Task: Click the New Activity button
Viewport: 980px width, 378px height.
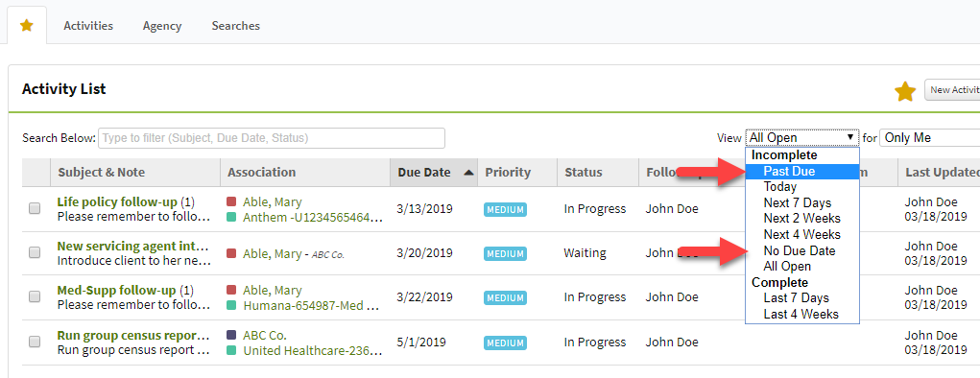Action: pyautogui.click(x=952, y=90)
